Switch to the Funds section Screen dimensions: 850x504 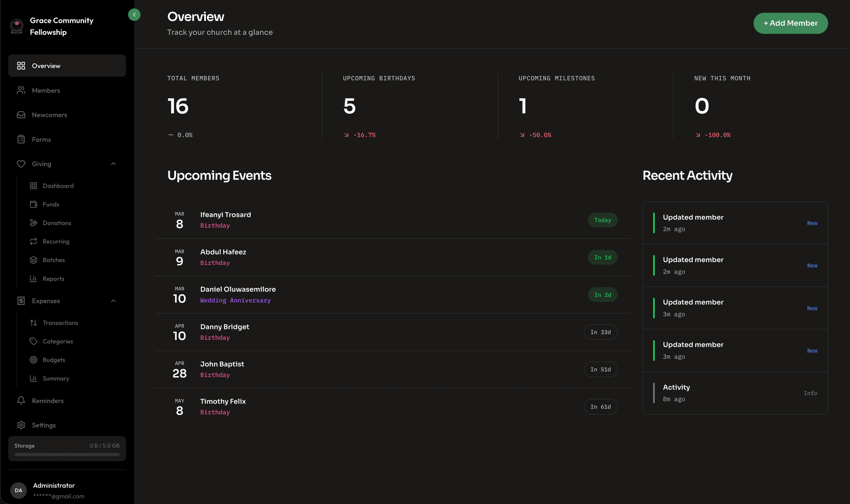[x=51, y=204]
